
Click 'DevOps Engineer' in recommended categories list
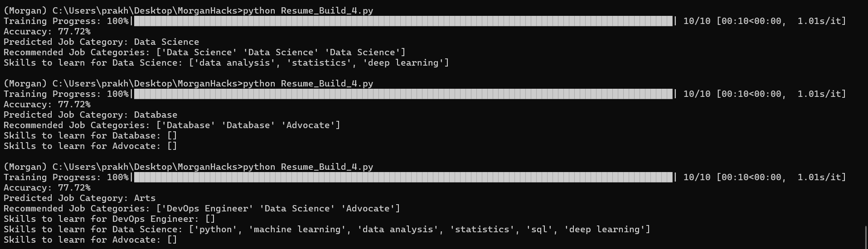pos(208,208)
